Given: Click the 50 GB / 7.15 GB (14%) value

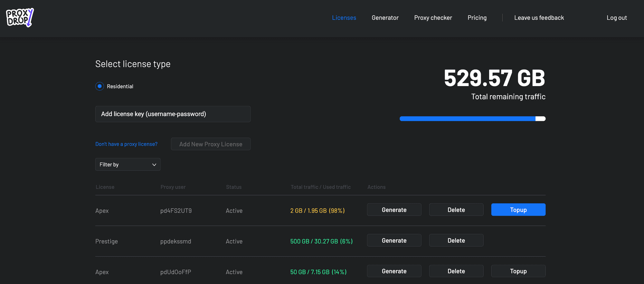Looking at the screenshot, I should pyautogui.click(x=318, y=272).
